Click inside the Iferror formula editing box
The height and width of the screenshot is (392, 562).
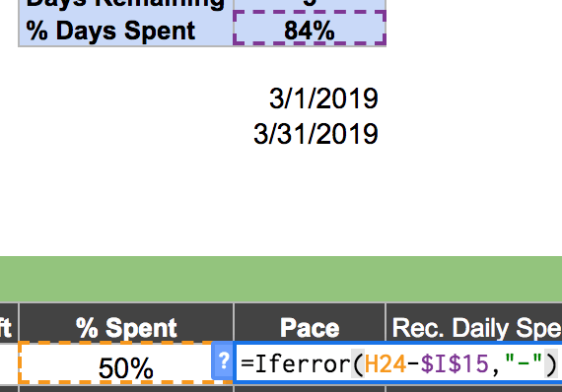point(398,363)
